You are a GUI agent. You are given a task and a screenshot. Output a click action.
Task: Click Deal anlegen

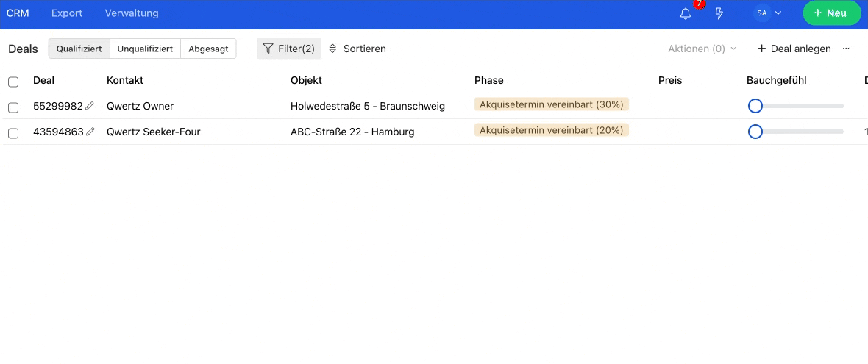coord(794,49)
